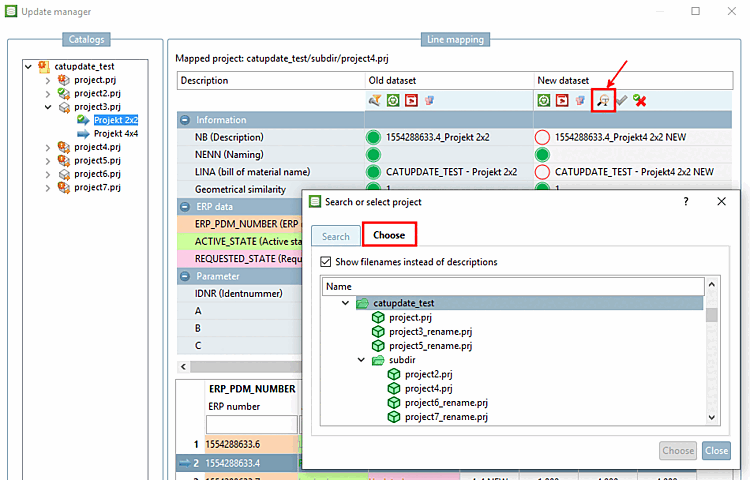Screen dimensions: 750x480
Task: Click the REQUESTED_STATE pink row
Action: 240,259
